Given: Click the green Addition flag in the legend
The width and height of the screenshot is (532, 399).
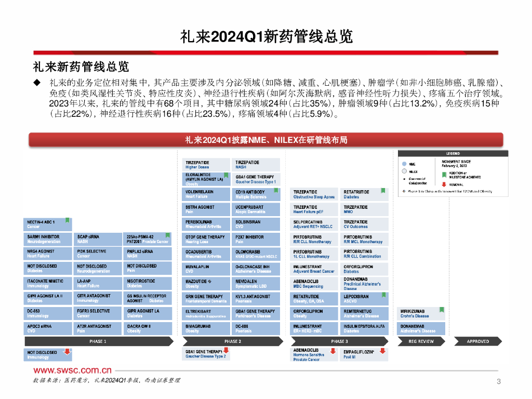Looking at the screenshot, I should 444,175.
